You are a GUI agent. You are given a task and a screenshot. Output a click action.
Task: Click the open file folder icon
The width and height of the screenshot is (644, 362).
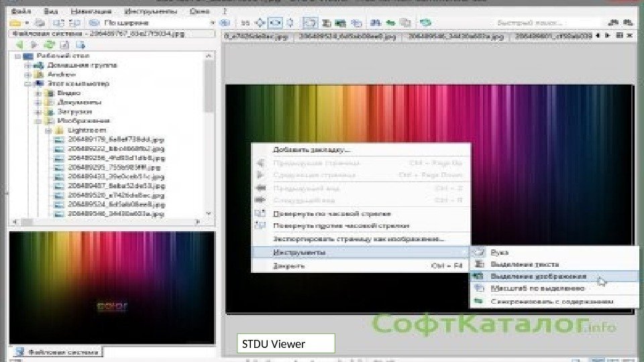(x=15, y=23)
